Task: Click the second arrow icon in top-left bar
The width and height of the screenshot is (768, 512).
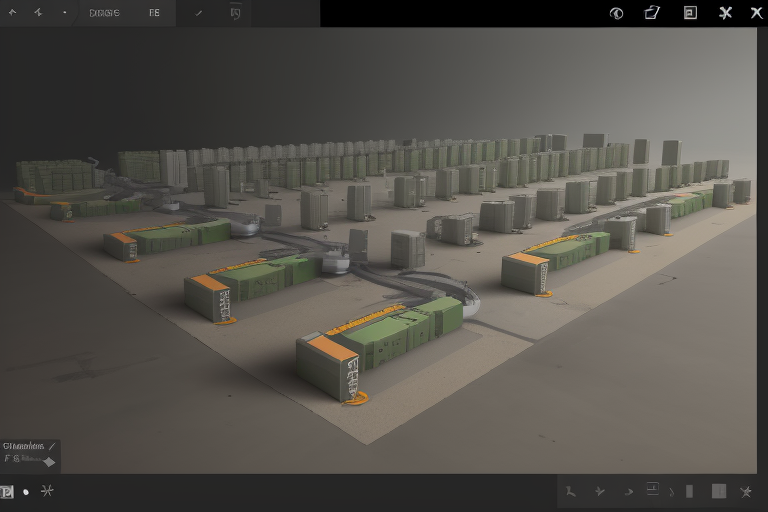Action: point(38,13)
